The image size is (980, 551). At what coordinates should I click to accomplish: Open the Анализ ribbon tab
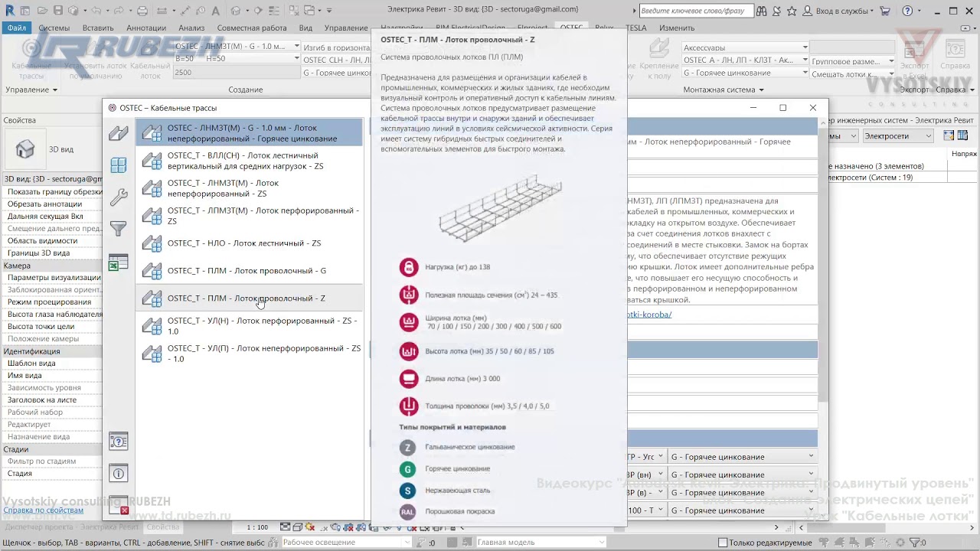coord(191,28)
